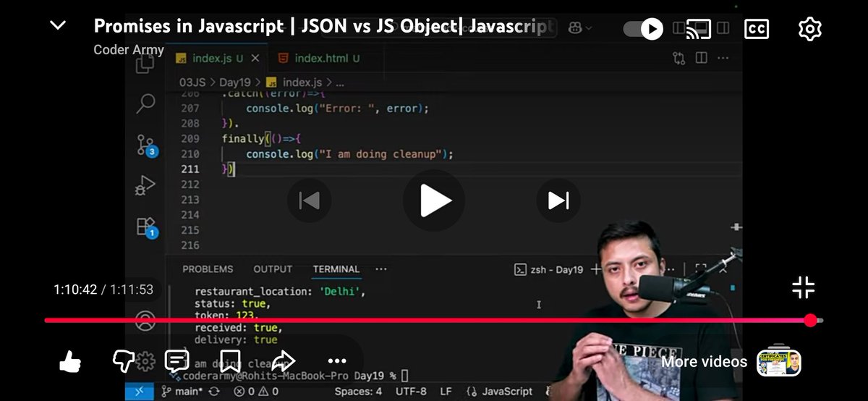Screen dimensions: 868x401
Task: Play the paused video
Action: [434, 200]
